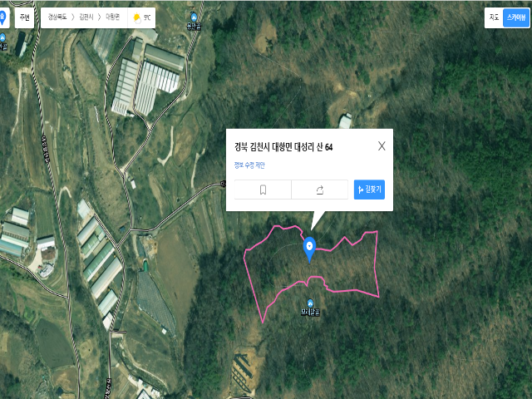This screenshot has width=532, height=399.
Task: Open the 경상북도 region dropdown
Action: pos(57,17)
